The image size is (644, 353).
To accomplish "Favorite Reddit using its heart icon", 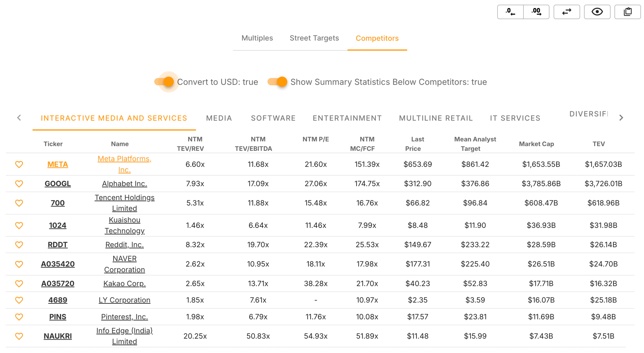I will (x=19, y=244).
